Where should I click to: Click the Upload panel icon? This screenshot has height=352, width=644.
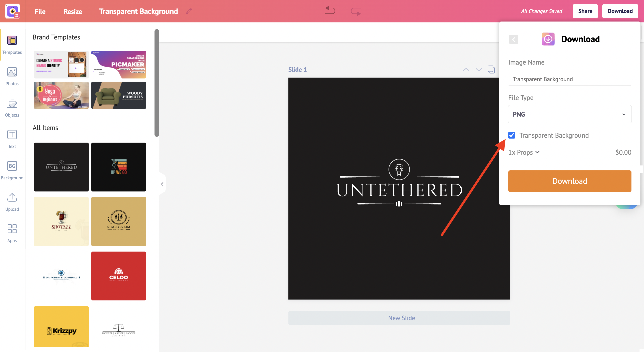12,199
